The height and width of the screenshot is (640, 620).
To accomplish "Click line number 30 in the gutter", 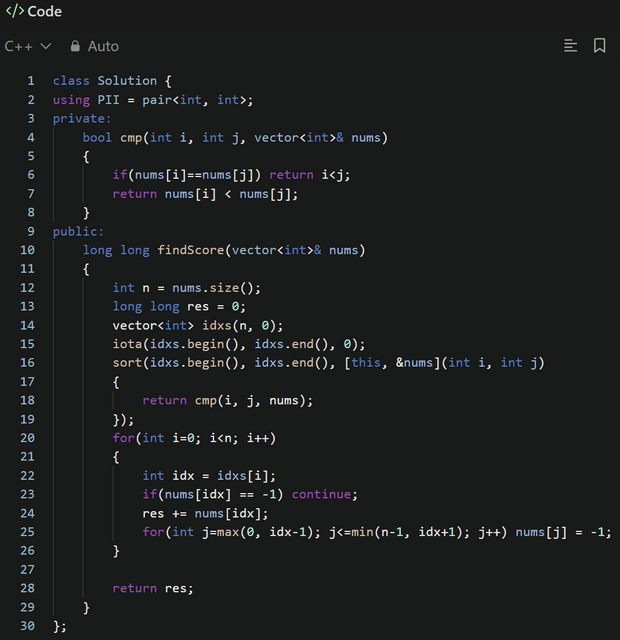I will tap(27, 626).
